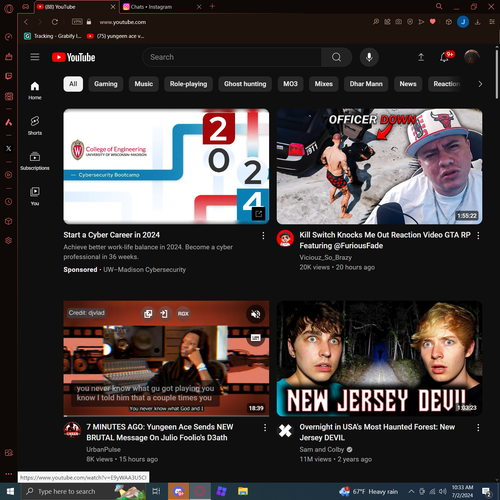Open Viciouz_So_Brazy channel avatar
Screen dimensions: 500x500
pyautogui.click(x=285, y=238)
